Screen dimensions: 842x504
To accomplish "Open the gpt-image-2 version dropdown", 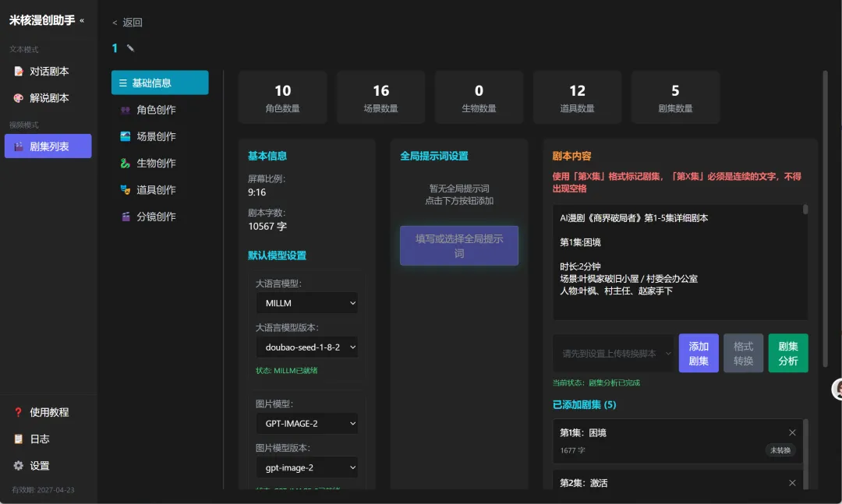I will pos(307,467).
